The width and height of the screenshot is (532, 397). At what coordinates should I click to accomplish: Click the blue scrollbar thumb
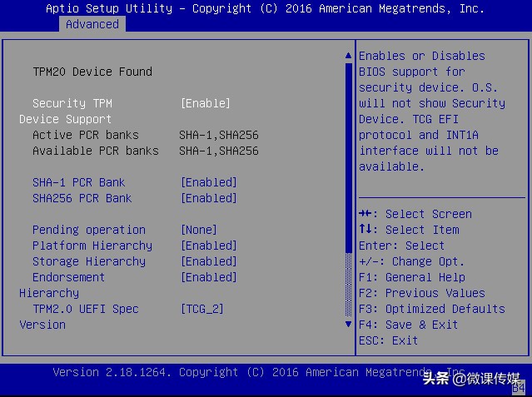tap(348, 158)
